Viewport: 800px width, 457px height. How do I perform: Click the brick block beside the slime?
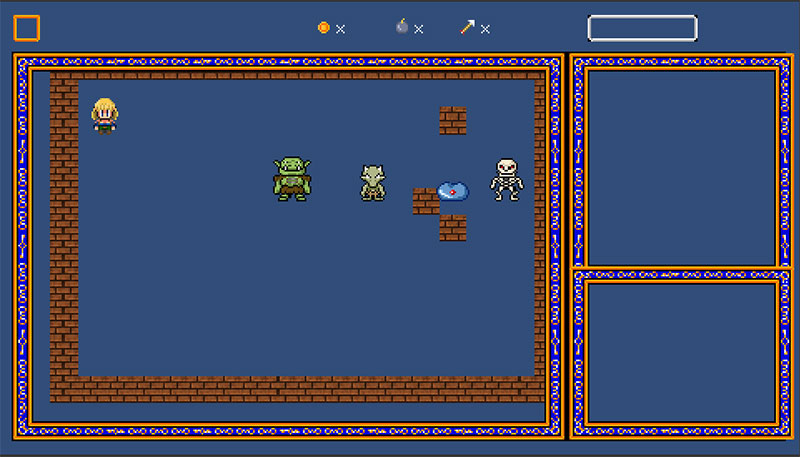(x=426, y=201)
